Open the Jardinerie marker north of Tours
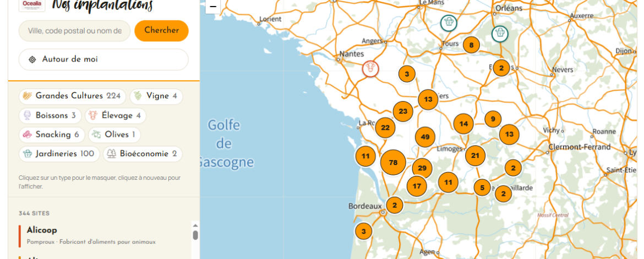The width and height of the screenshot is (644, 259). [x=449, y=23]
